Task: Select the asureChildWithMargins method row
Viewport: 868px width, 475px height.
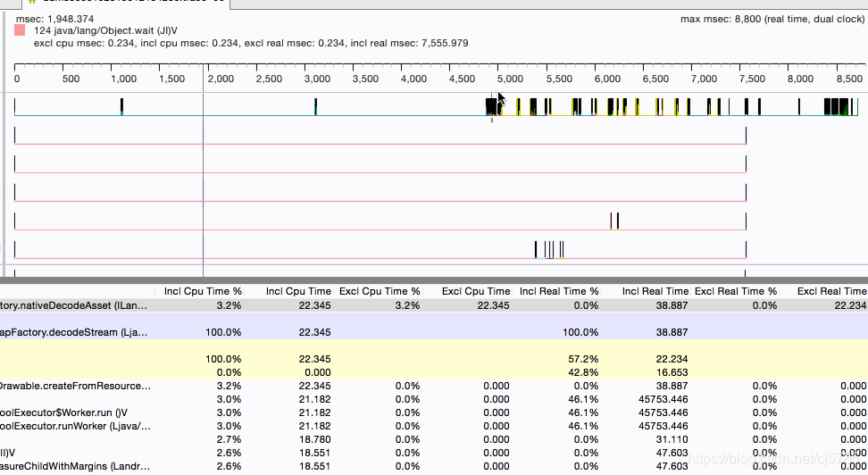Action: pyautogui.click(x=434, y=466)
